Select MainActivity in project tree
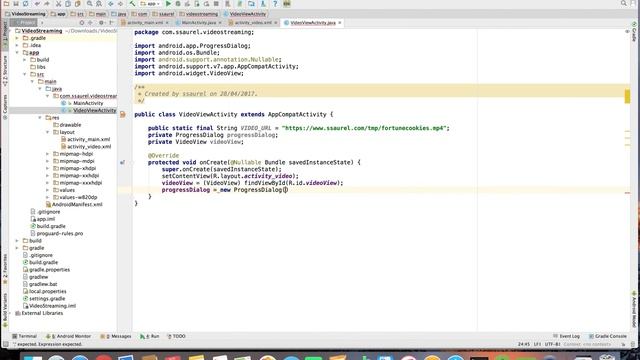This screenshot has height=360, width=640. pyautogui.click(x=88, y=103)
